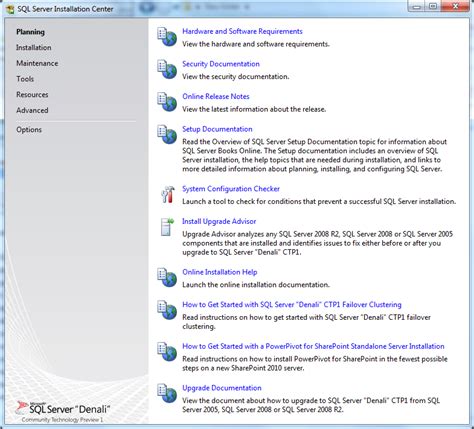Click the icon next to Security Documentation
The height and width of the screenshot is (429, 474).
pos(167,70)
